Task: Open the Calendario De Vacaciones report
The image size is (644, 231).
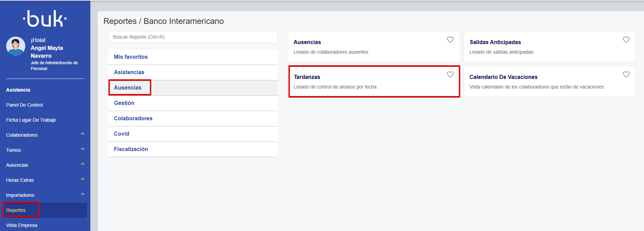Action: coord(503,77)
